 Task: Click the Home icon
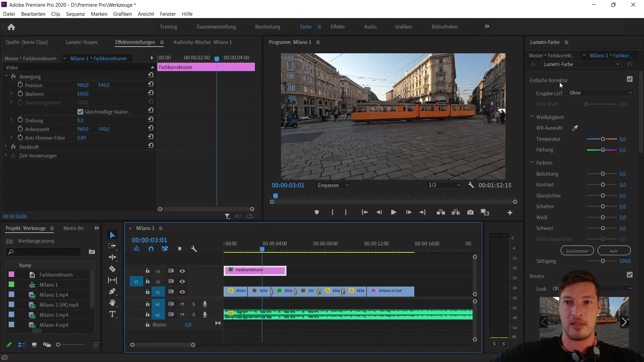point(11,27)
